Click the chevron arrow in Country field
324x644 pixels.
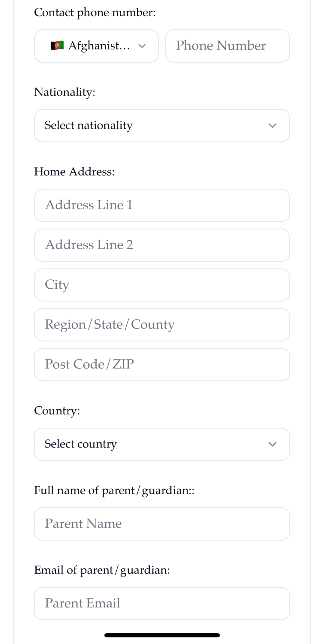pyautogui.click(x=272, y=444)
